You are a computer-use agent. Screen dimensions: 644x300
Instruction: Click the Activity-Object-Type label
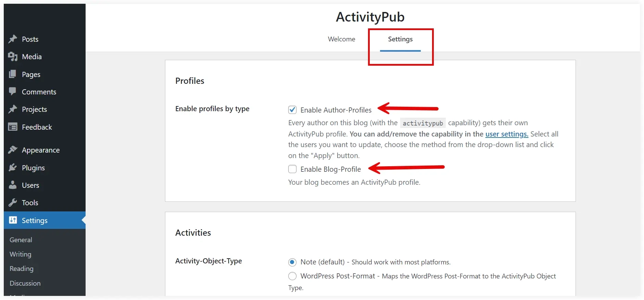[x=209, y=261]
